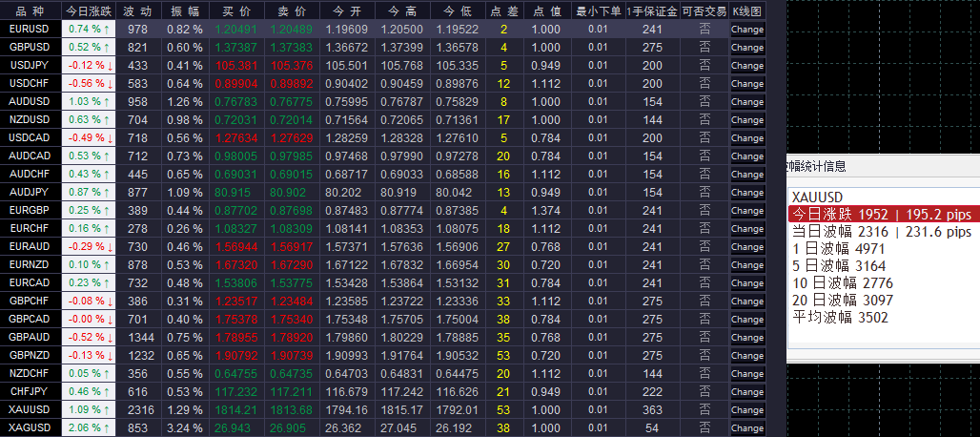Click the AUDUSD change value 1.03 %

coord(88,101)
